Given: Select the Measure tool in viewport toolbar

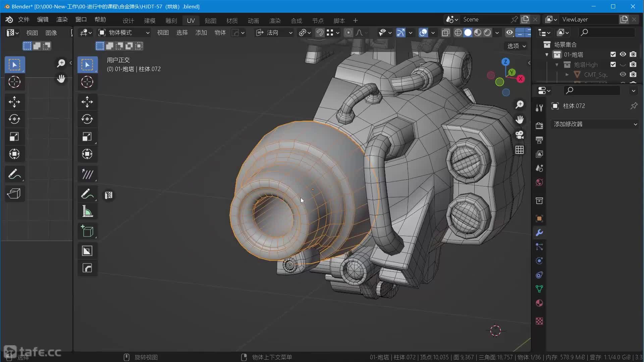Looking at the screenshot, I should click(x=87, y=212).
